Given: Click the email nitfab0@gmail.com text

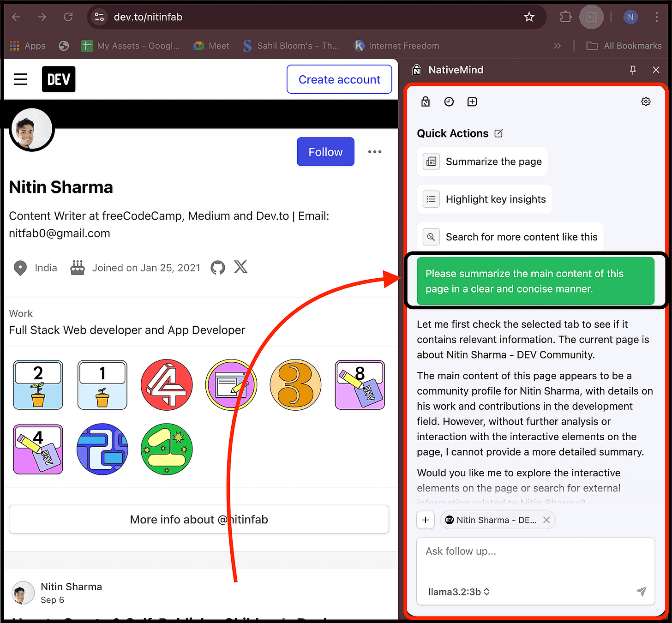Looking at the screenshot, I should pos(60,234).
